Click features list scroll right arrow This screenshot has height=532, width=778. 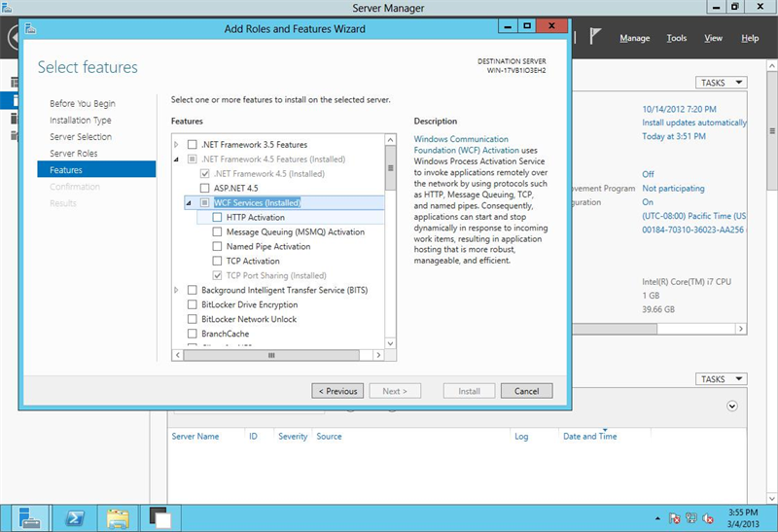pos(378,355)
